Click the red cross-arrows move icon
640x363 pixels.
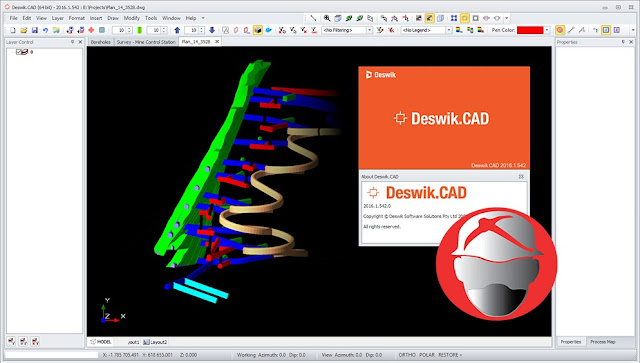[91, 30]
